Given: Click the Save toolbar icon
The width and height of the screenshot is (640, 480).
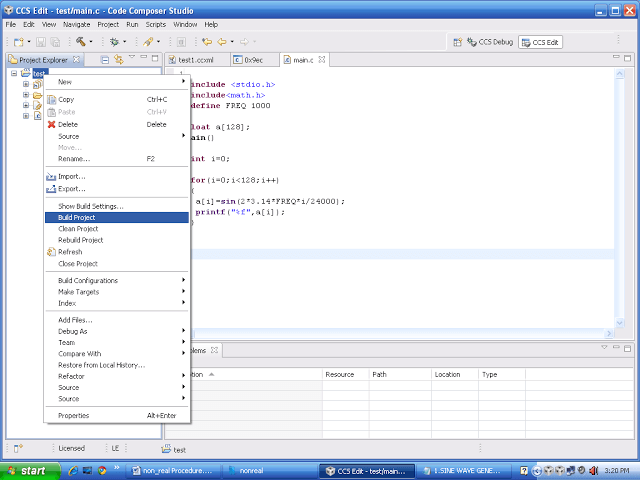Looking at the screenshot, I should pos(41,42).
